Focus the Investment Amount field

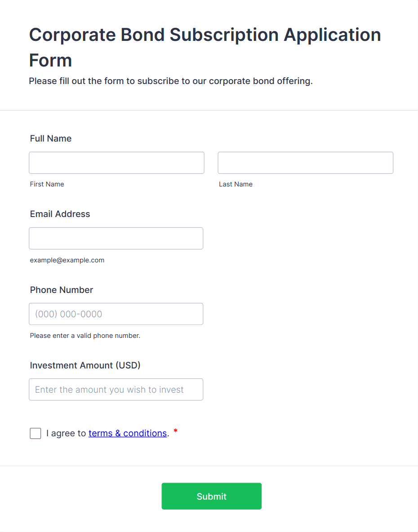[116, 390]
